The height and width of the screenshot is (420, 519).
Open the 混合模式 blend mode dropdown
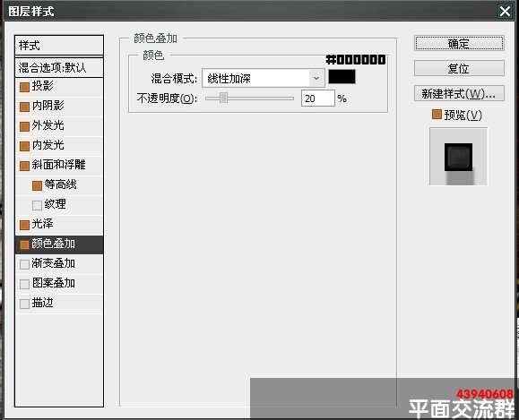(264, 78)
